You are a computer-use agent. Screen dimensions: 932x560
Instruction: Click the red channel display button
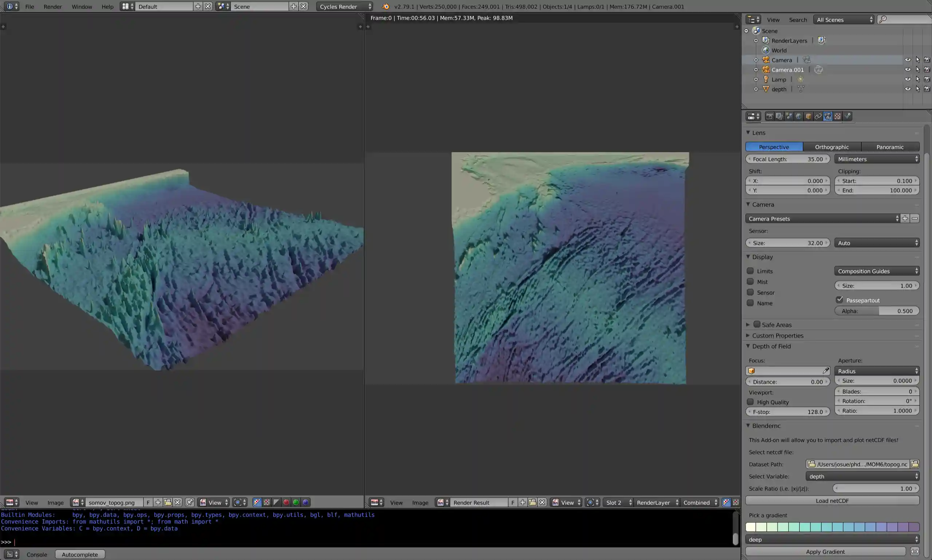(286, 502)
